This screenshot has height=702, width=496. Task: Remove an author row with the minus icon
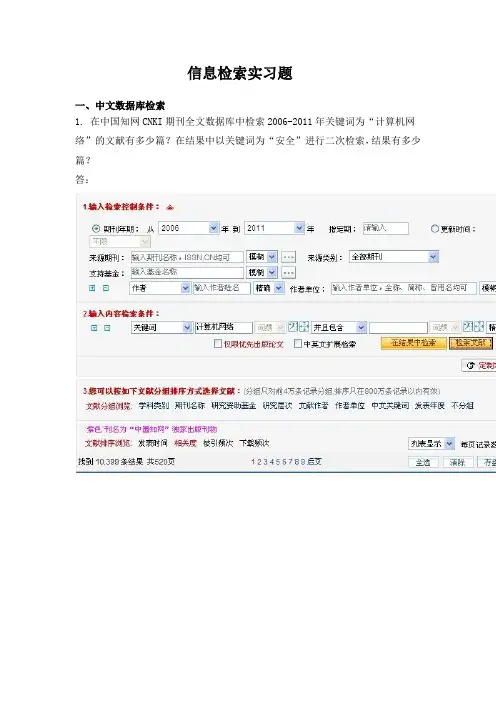pyautogui.click(x=106, y=288)
